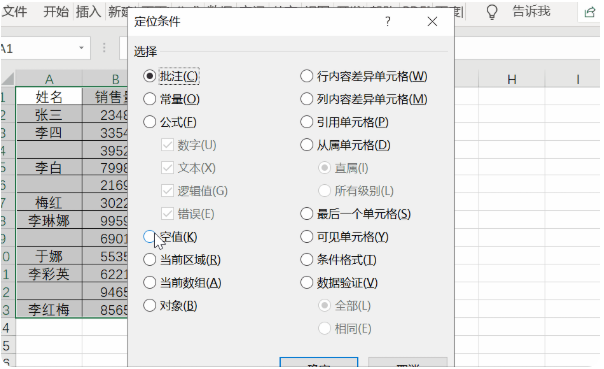604x369 pixels.
Task: Switch to the 开始 ribbon tab
Action: [x=56, y=12]
